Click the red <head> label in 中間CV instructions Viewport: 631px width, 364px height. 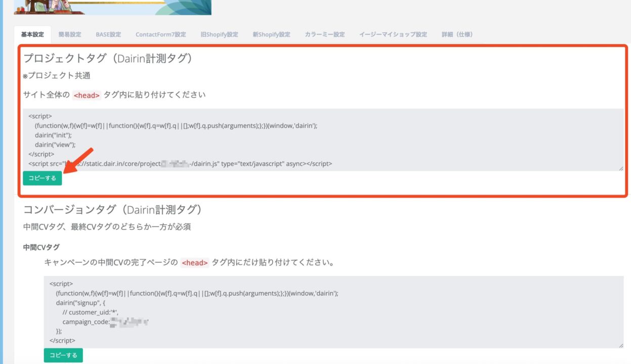[195, 263]
